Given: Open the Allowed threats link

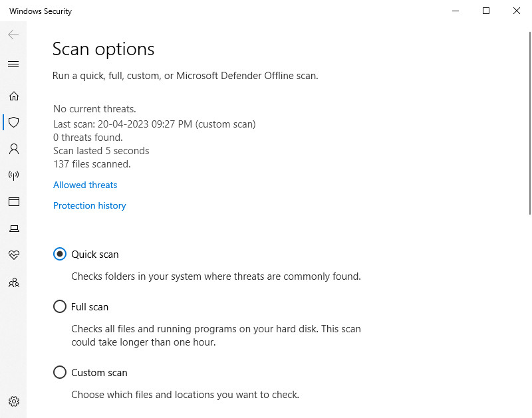Looking at the screenshot, I should click(85, 185).
